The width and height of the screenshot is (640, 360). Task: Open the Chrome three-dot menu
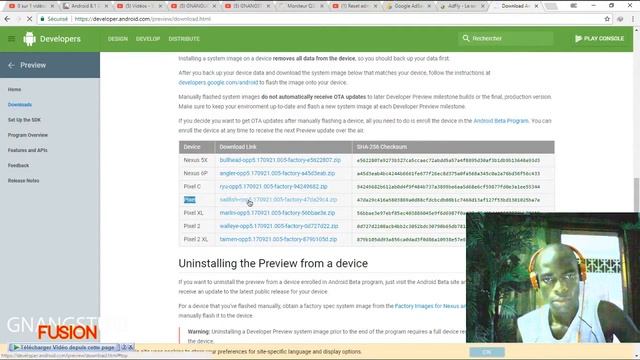[633, 19]
